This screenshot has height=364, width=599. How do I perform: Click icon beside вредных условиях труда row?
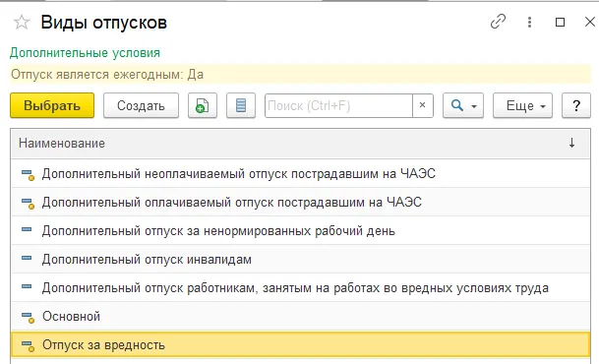(x=27, y=286)
